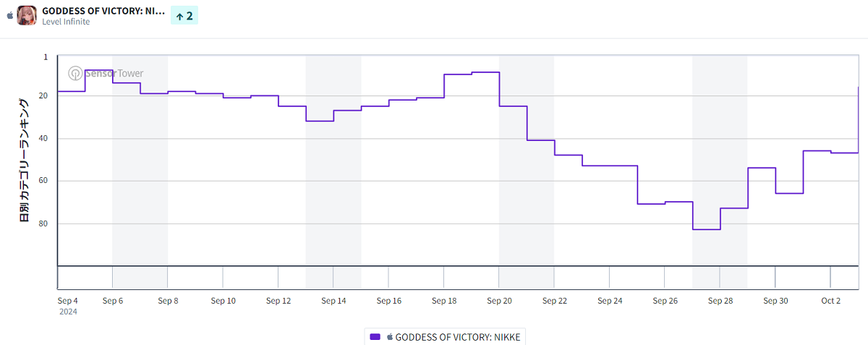Click the y-axis 日別カテゴリーランキング title
The width and height of the screenshot is (868, 345).
24,159
